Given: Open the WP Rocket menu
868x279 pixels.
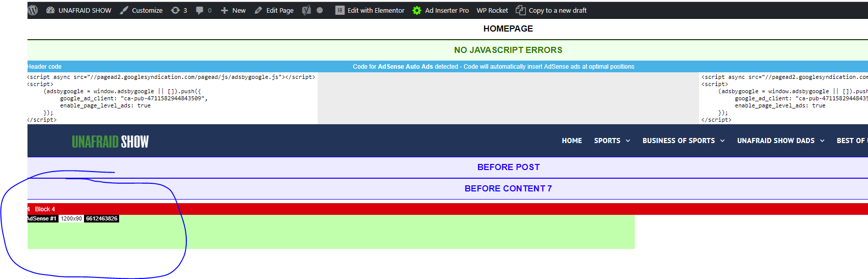Looking at the screenshot, I should tap(492, 10).
